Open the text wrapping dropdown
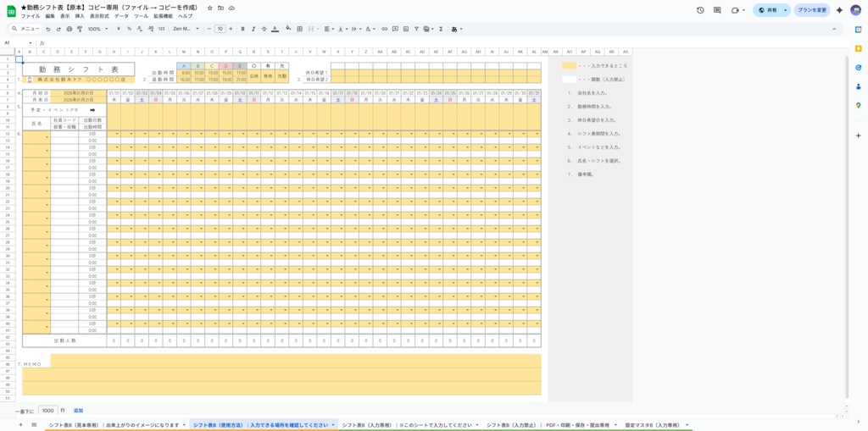This screenshot has height=431, width=868. (x=357, y=29)
